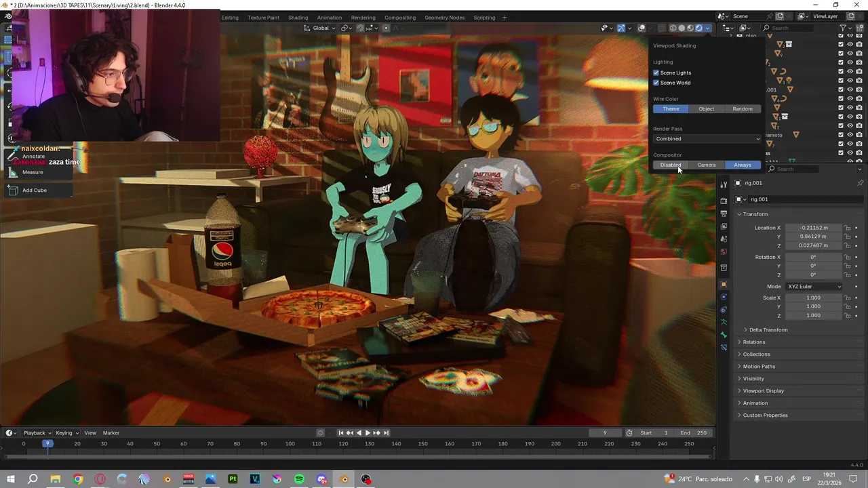
Task: Open the timeline Marker menu
Action: point(111,433)
